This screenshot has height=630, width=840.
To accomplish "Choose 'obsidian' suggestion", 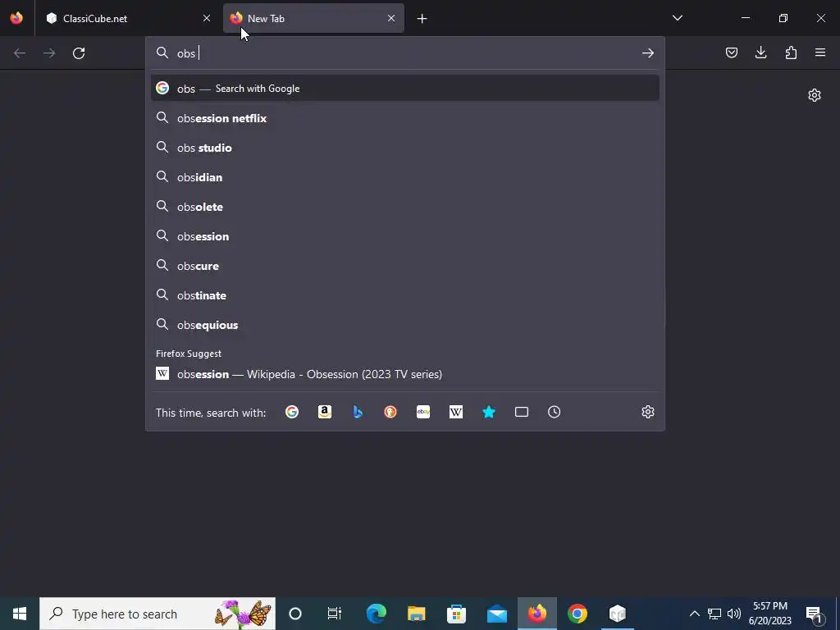I will 405,177.
